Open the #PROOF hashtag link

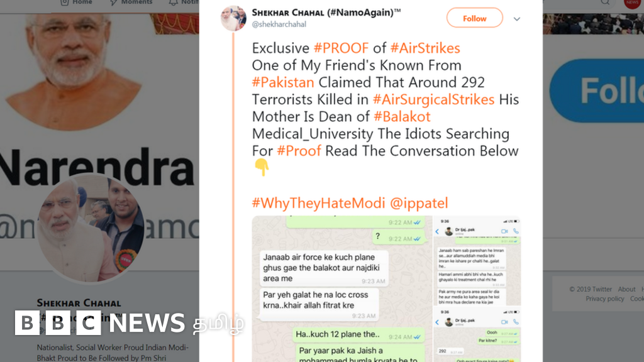341,48
